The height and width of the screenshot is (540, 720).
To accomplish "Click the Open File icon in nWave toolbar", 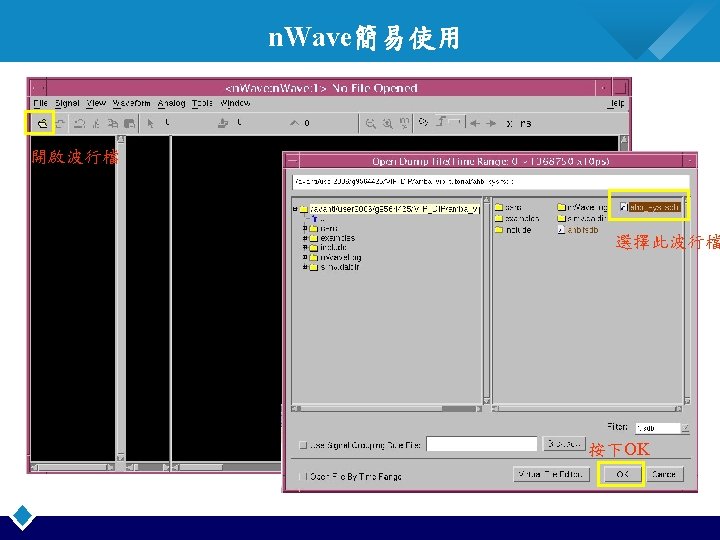I will click(42, 123).
